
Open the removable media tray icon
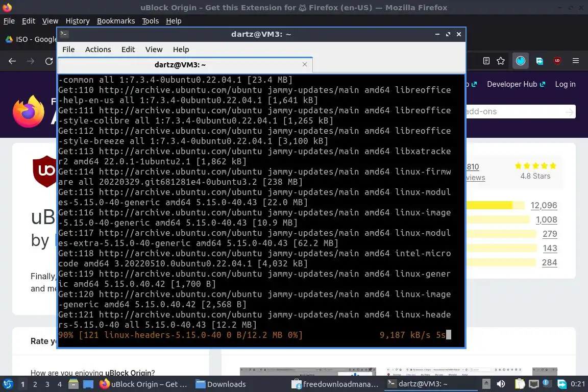486,384
